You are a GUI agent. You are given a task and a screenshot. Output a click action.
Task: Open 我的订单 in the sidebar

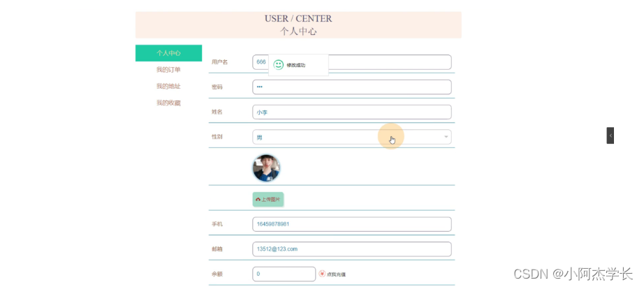(168, 70)
